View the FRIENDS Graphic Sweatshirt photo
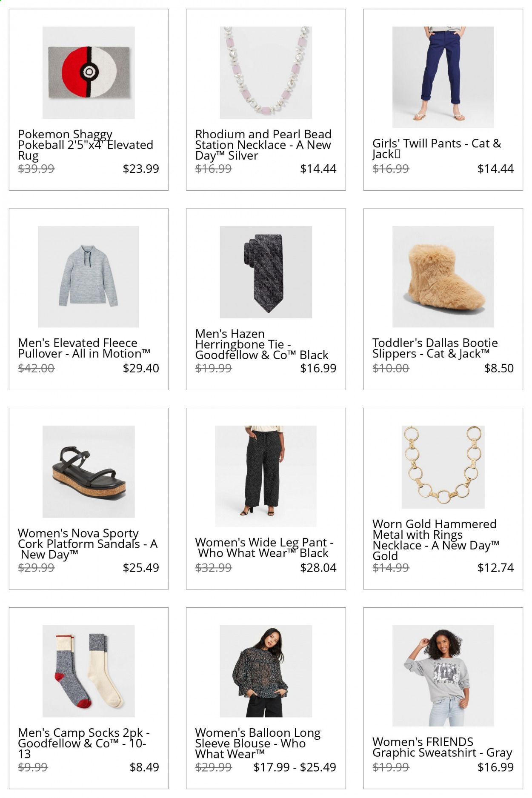 pyautogui.click(x=443, y=676)
